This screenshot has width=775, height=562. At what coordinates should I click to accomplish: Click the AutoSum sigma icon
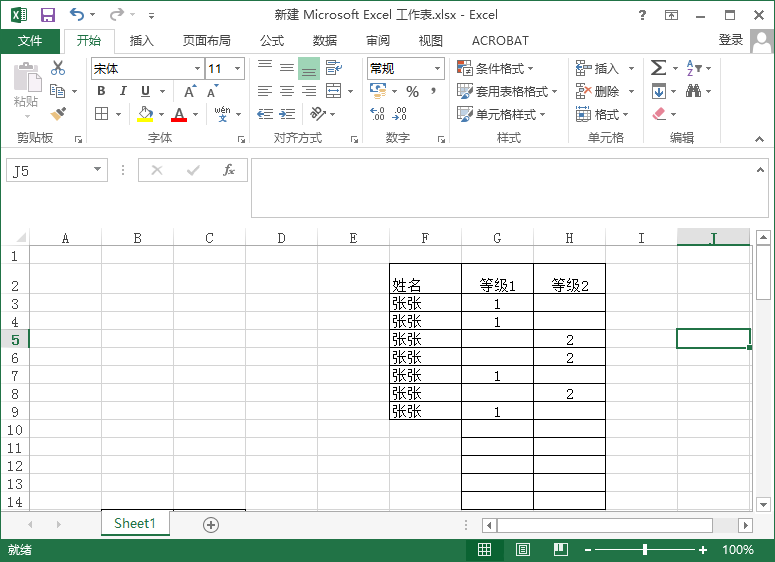(658, 68)
